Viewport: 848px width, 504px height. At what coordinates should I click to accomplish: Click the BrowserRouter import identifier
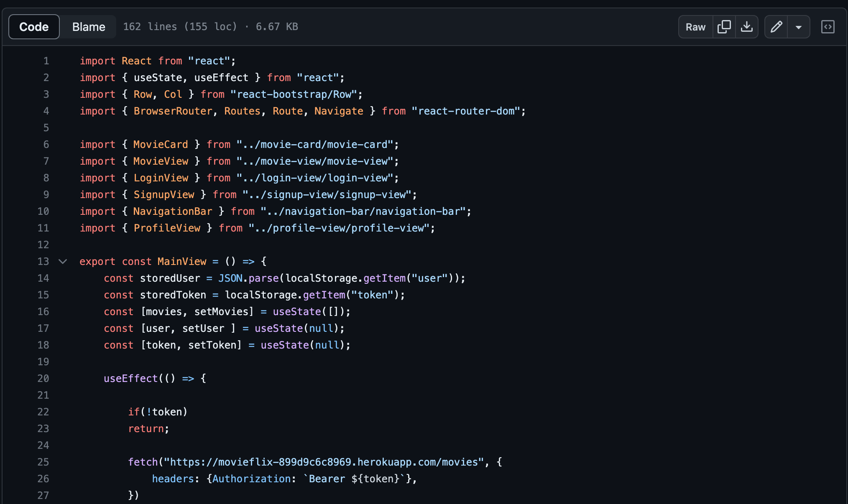click(x=173, y=111)
